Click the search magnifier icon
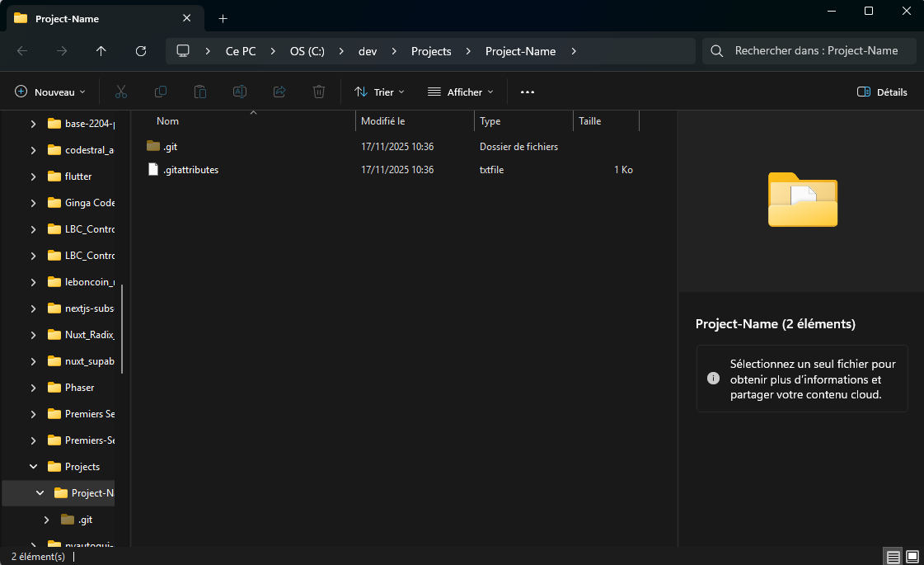The image size is (924, 565). click(x=716, y=51)
